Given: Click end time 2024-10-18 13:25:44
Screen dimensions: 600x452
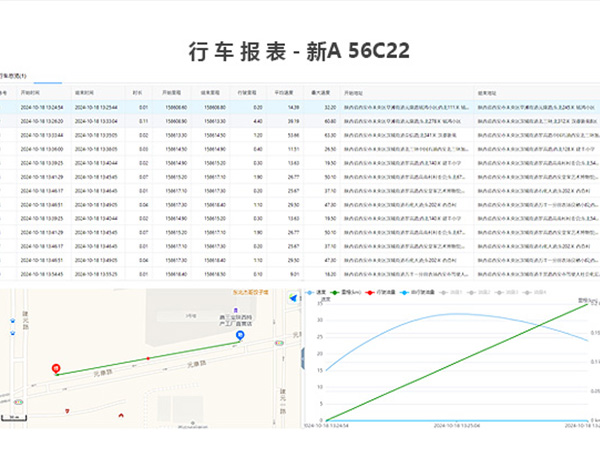Looking at the screenshot, I should pyautogui.click(x=96, y=108).
